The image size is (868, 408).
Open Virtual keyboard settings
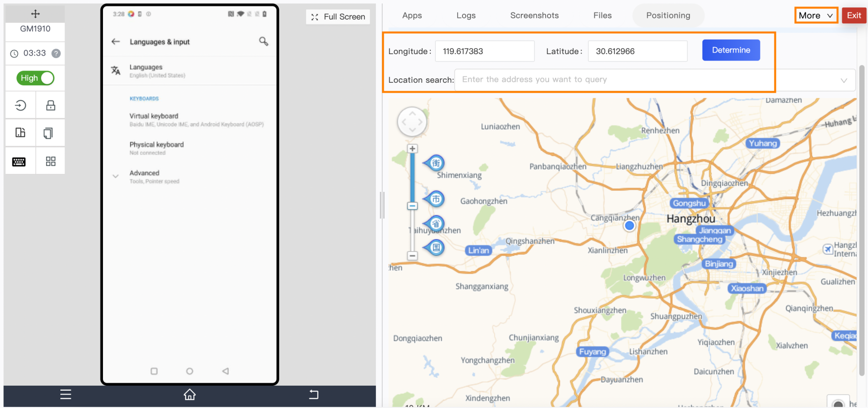[190, 119]
